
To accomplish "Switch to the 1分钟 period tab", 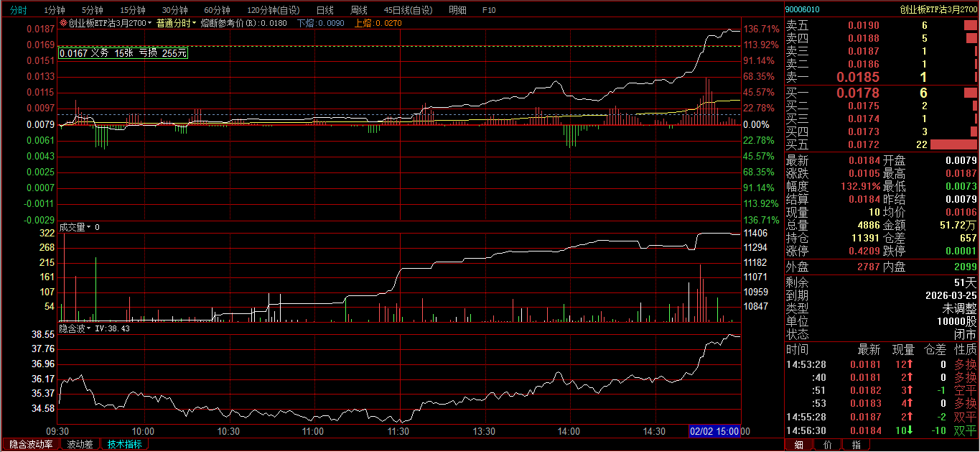I will click(x=55, y=10).
